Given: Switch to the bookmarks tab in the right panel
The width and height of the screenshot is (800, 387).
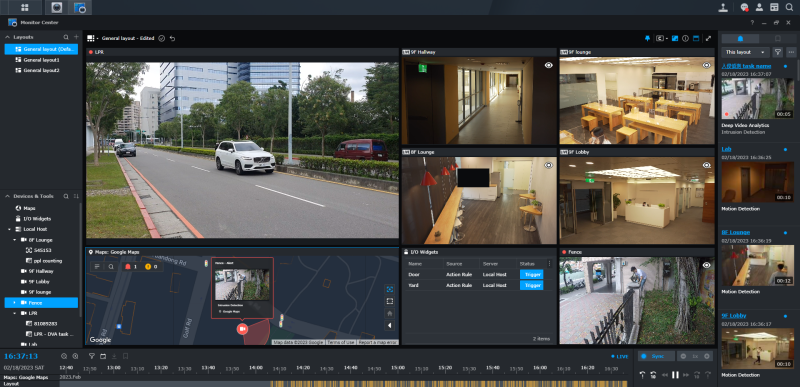Looking at the screenshot, I should pyautogui.click(x=778, y=38).
